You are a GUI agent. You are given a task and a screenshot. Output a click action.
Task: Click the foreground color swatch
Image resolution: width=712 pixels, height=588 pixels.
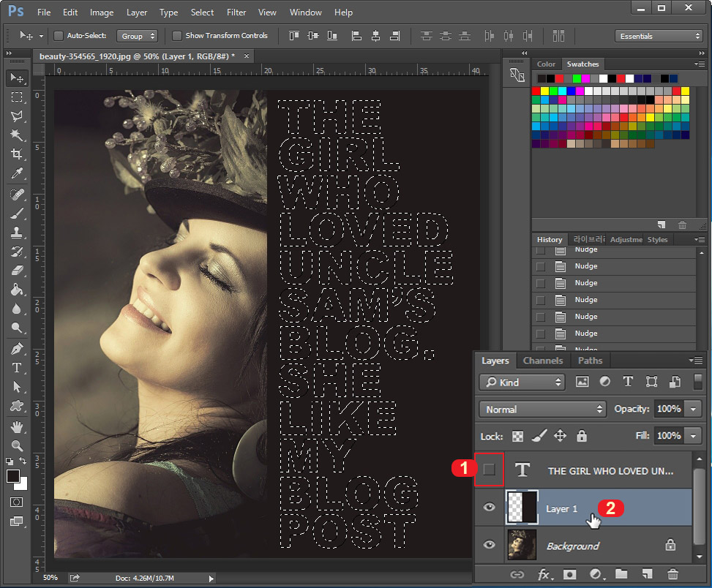[13, 476]
